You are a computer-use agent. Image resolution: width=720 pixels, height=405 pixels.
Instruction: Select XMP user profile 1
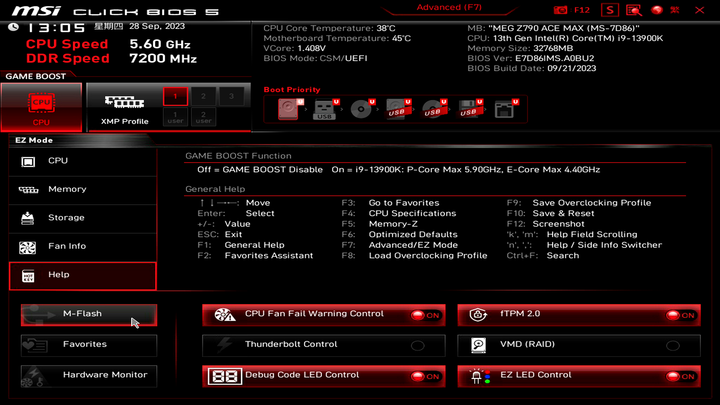pyautogui.click(x=175, y=117)
